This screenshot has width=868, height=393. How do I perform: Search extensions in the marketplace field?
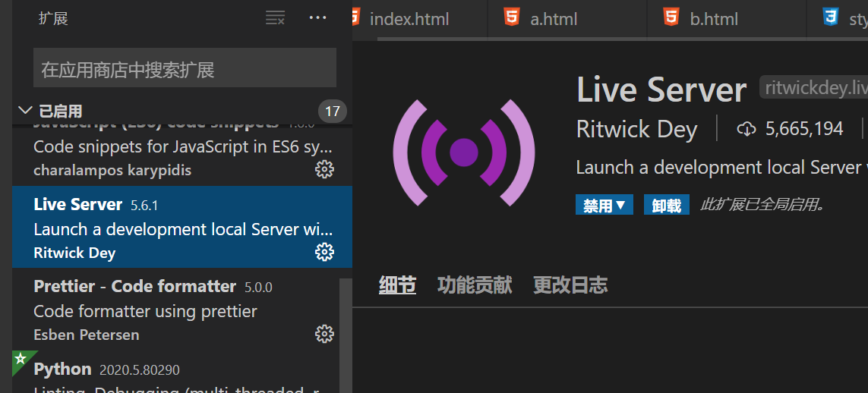coord(185,68)
